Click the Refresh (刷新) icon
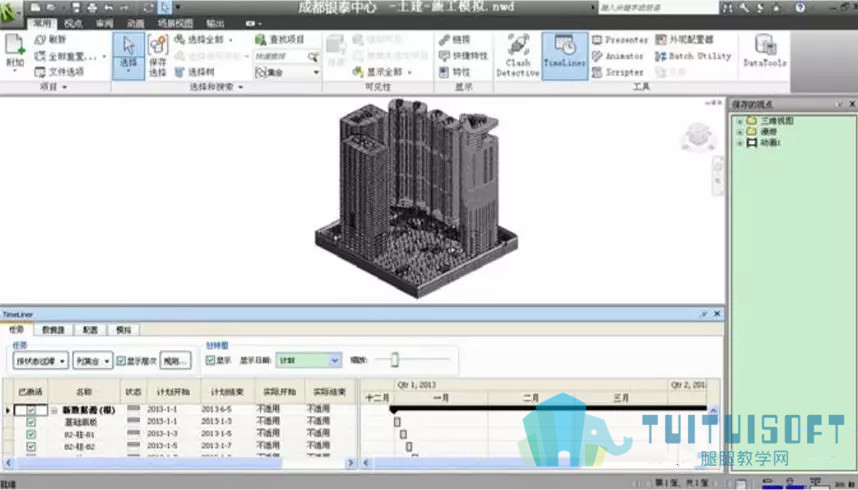 tap(40, 40)
